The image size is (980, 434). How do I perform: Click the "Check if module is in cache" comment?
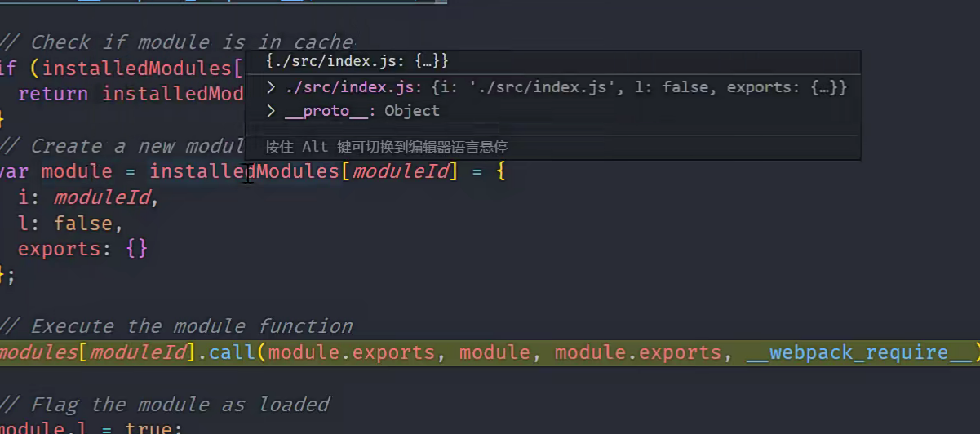coord(191,42)
